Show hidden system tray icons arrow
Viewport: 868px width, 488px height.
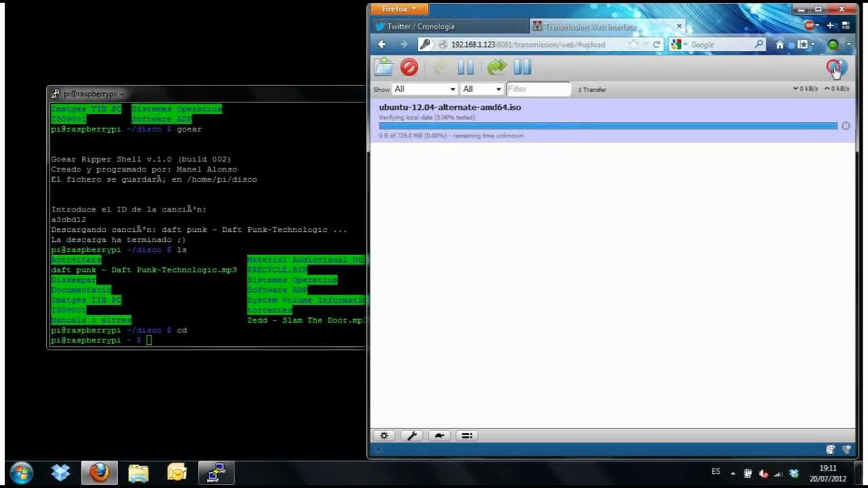click(732, 473)
